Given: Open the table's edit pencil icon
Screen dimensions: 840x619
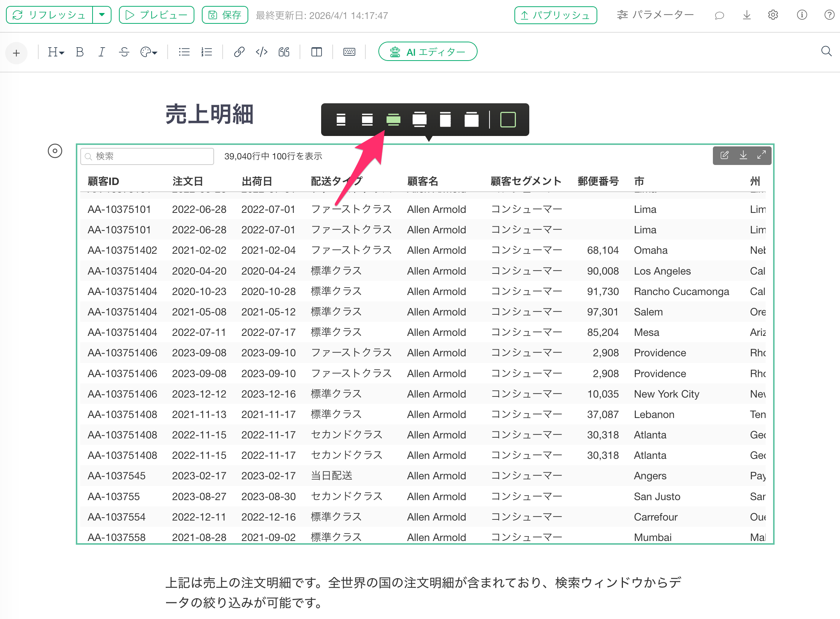Looking at the screenshot, I should (724, 155).
